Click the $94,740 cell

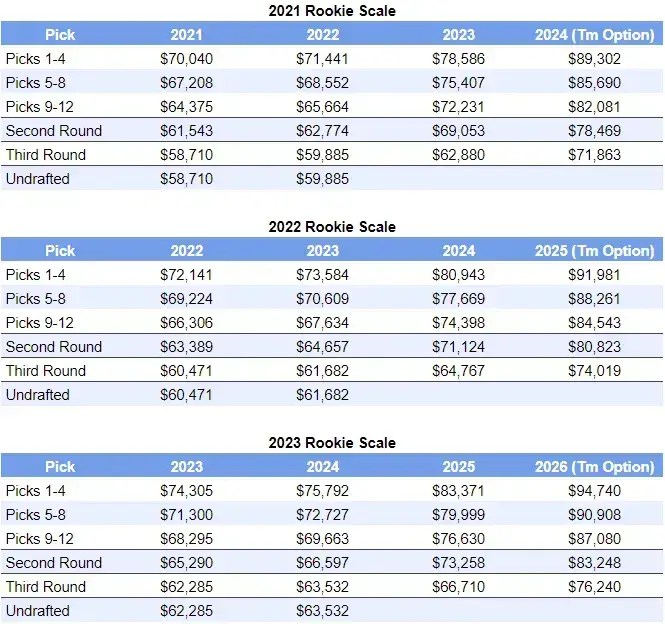tap(594, 491)
